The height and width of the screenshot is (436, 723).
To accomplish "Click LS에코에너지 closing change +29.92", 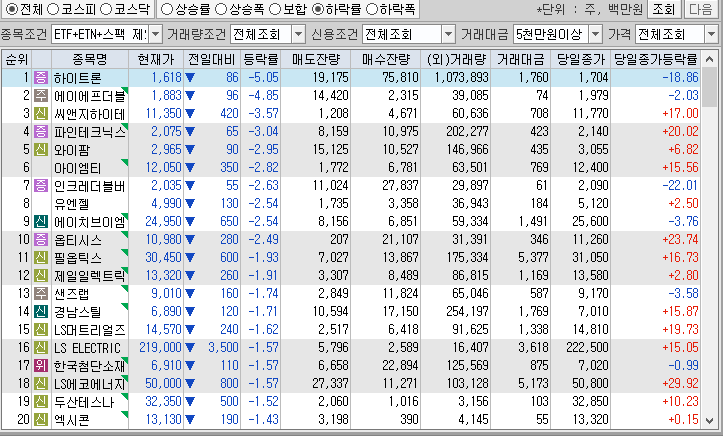I will pyautogui.click(x=680, y=383).
